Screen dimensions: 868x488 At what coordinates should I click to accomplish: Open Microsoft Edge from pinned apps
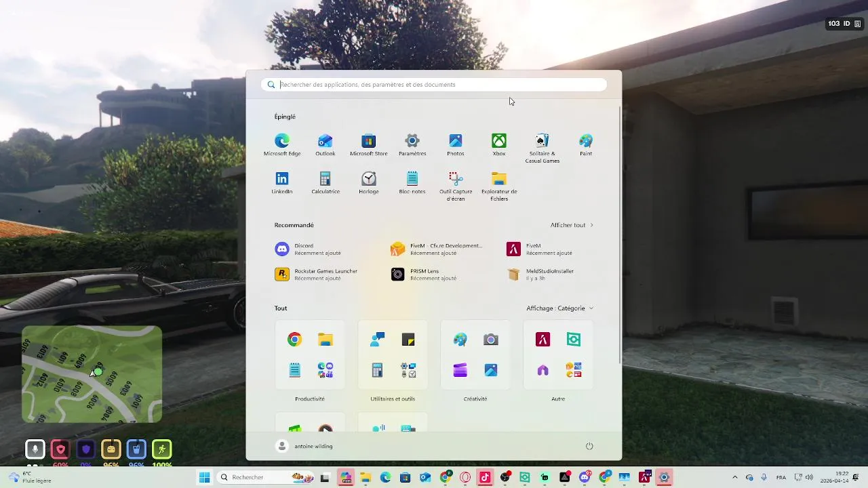(x=282, y=145)
